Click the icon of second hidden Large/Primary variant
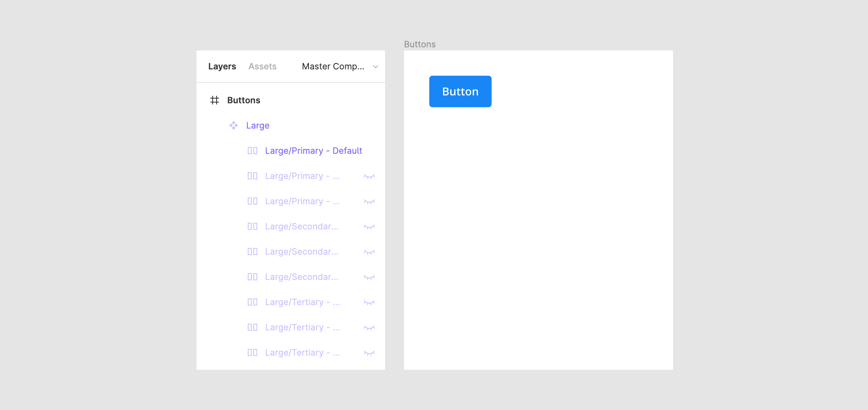Image resolution: width=868 pixels, height=410 pixels. click(x=253, y=201)
